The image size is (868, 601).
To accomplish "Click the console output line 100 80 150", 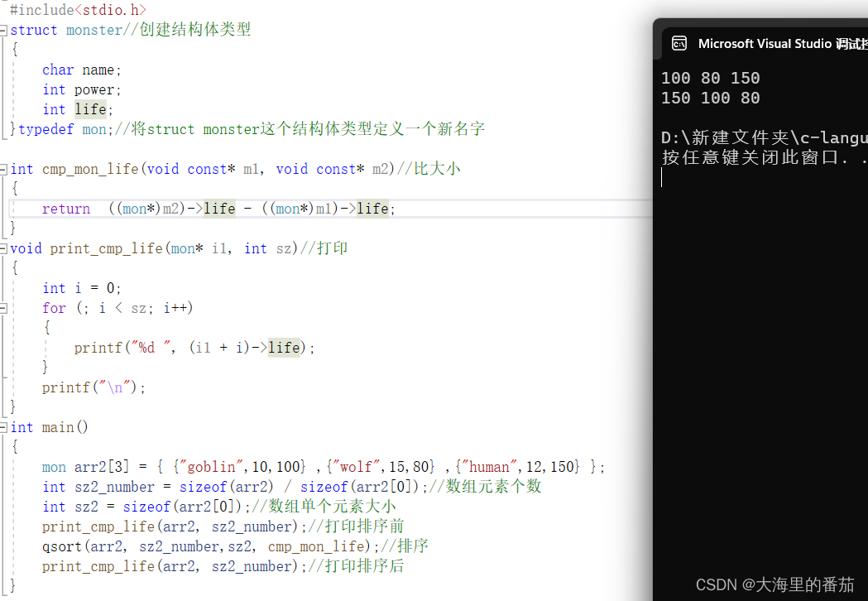I will point(711,78).
